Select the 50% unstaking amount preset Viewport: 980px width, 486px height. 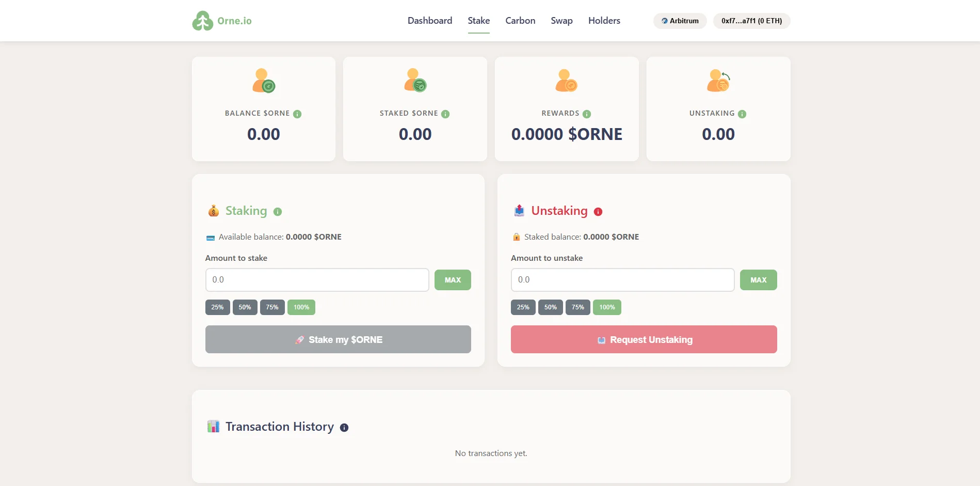550,307
